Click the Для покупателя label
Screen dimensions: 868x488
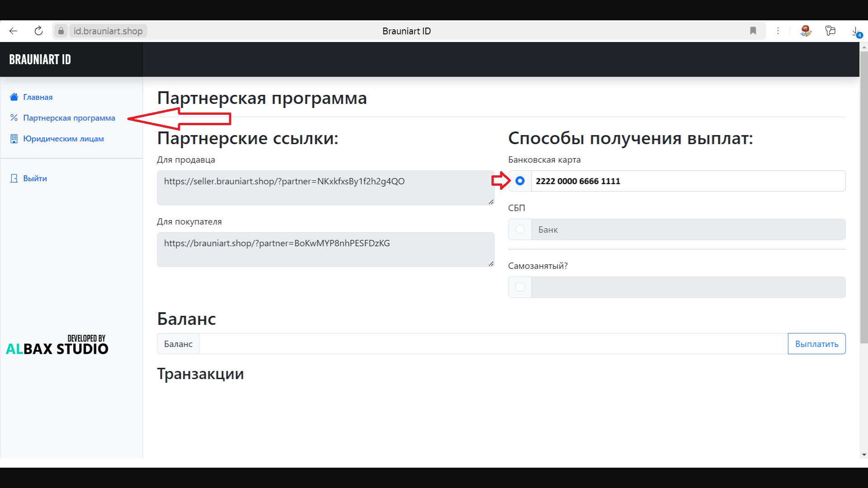pos(189,221)
